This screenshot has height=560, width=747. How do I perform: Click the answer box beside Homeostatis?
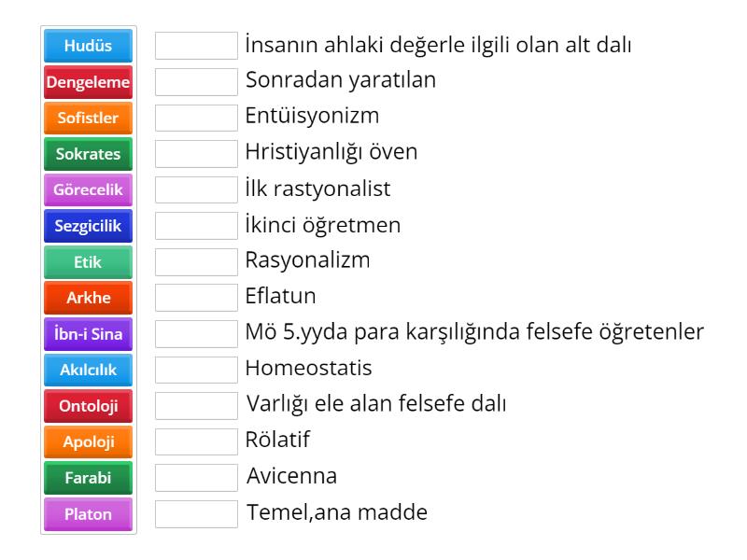(198, 370)
